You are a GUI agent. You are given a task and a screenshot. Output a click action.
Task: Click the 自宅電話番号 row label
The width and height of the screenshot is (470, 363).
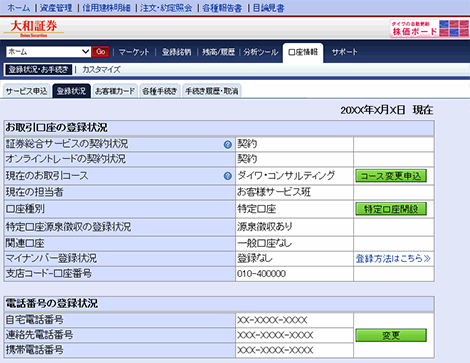point(35,320)
